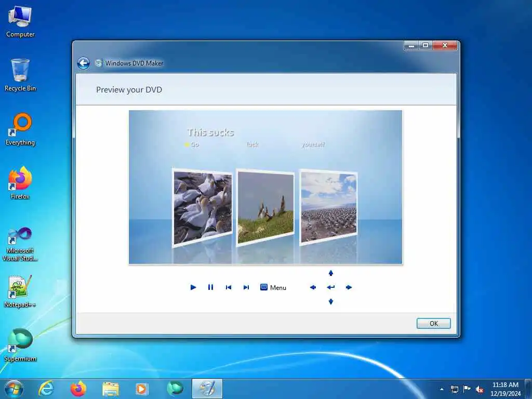Select the right thumbnail of bird colony under clouds
Image resolution: width=532 pixels, height=399 pixels.
pos(328,207)
